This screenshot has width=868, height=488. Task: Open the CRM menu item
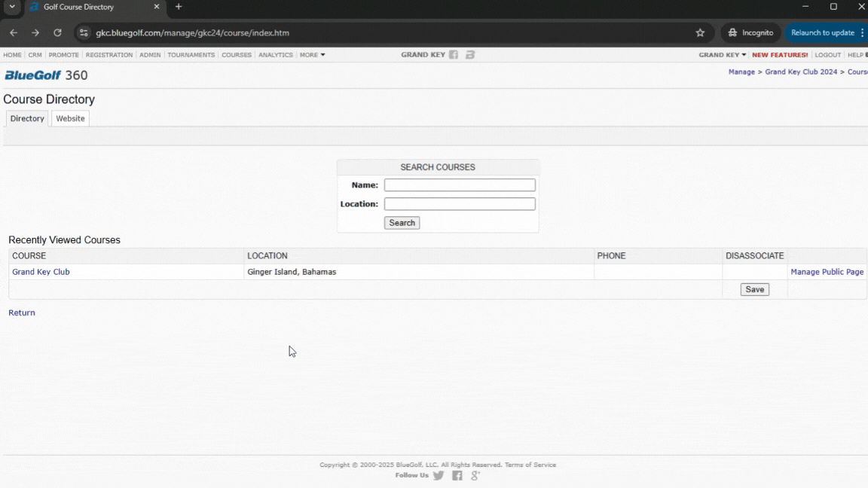tap(35, 55)
